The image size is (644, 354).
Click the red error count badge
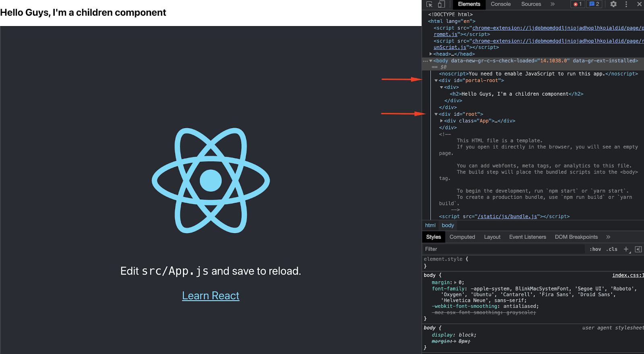click(578, 4)
